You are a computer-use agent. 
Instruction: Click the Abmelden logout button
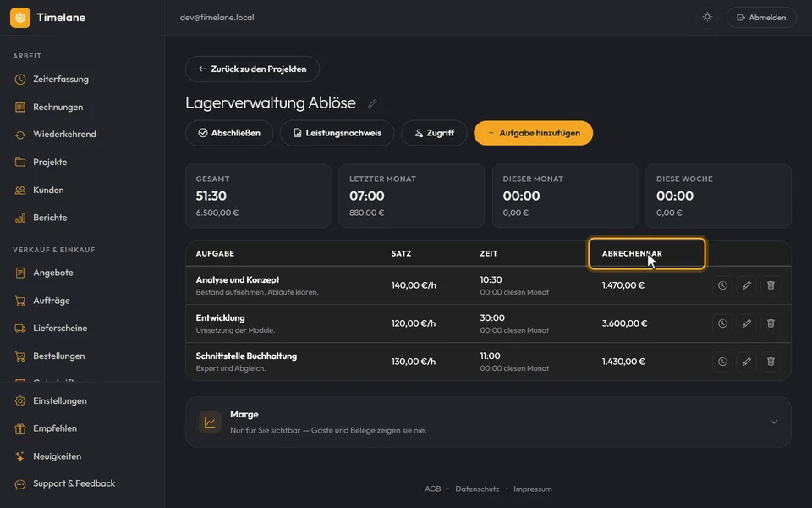click(761, 18)
